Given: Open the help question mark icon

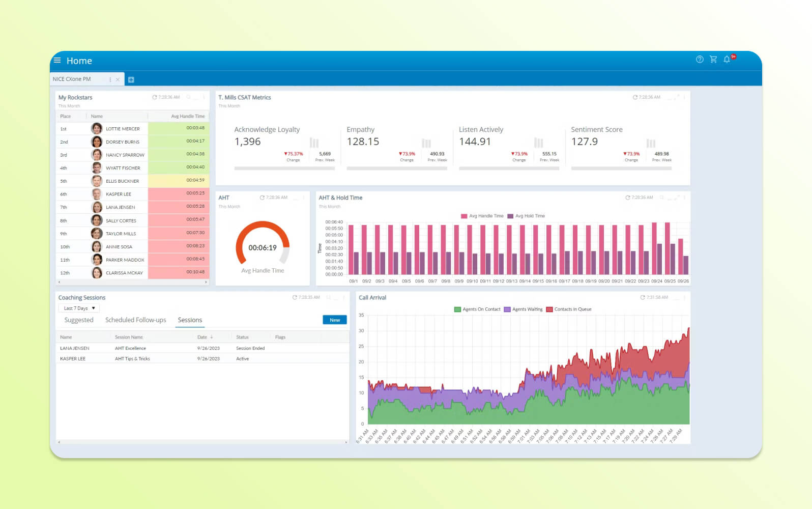Looking at the screenshot, I should [x=700, y=60].
